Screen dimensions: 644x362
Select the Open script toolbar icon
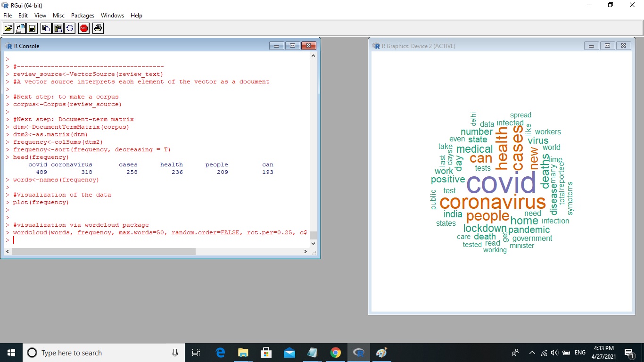tap(8, 28)
